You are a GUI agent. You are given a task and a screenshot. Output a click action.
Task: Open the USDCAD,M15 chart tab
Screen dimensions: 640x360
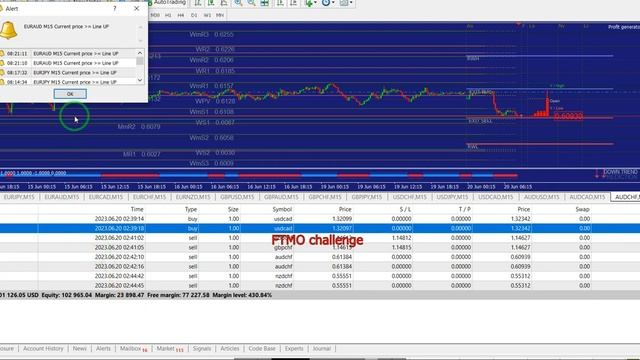pyautogui.click(x=496, y=197)
